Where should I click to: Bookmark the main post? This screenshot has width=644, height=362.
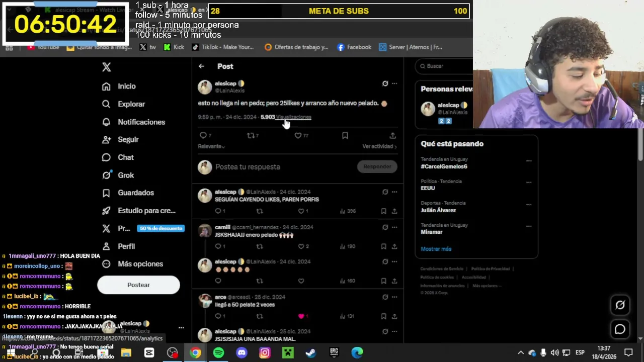point(345,135)
